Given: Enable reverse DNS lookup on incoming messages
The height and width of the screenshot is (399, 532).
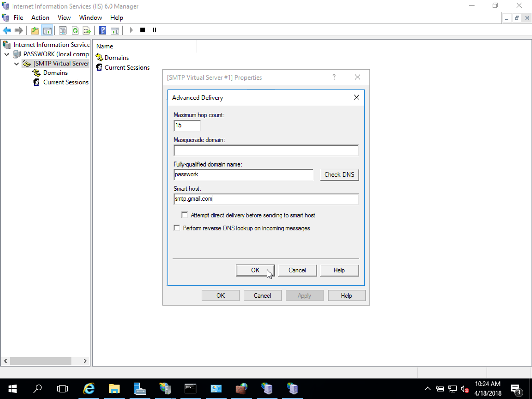Looking at the screenshot, I should pyautogui.click(x=177, y=228).
